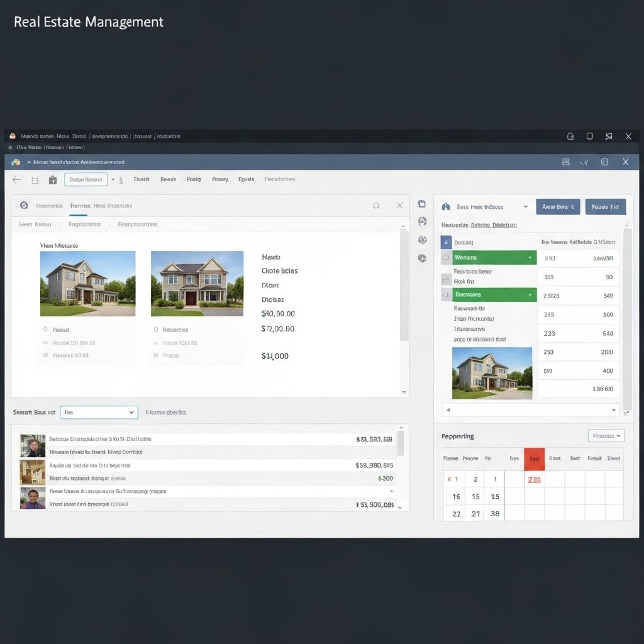644x644 pixels.
Task: Open the save/briefcase icon next to back arrow
Action: 53,179
